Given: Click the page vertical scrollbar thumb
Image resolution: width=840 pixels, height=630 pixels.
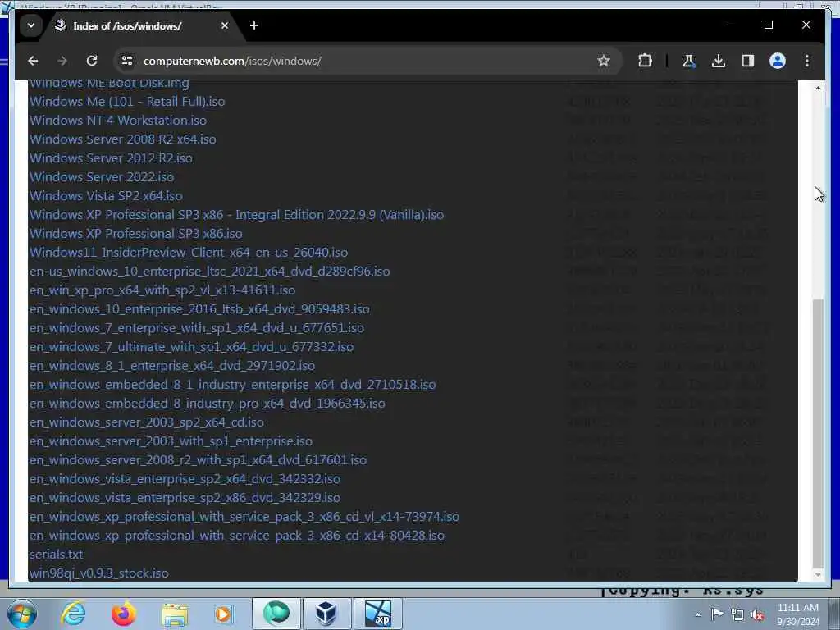Looking at the screenshot, I should point(818,433).
